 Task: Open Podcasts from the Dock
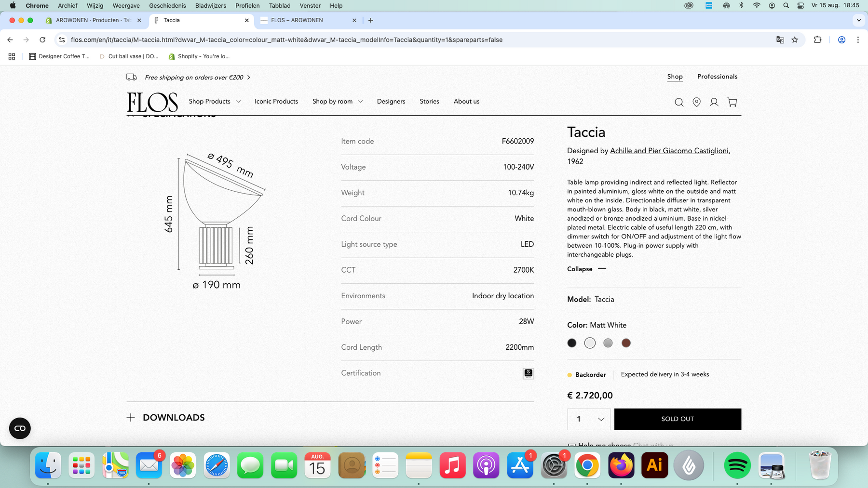click(x=486, y=465)
